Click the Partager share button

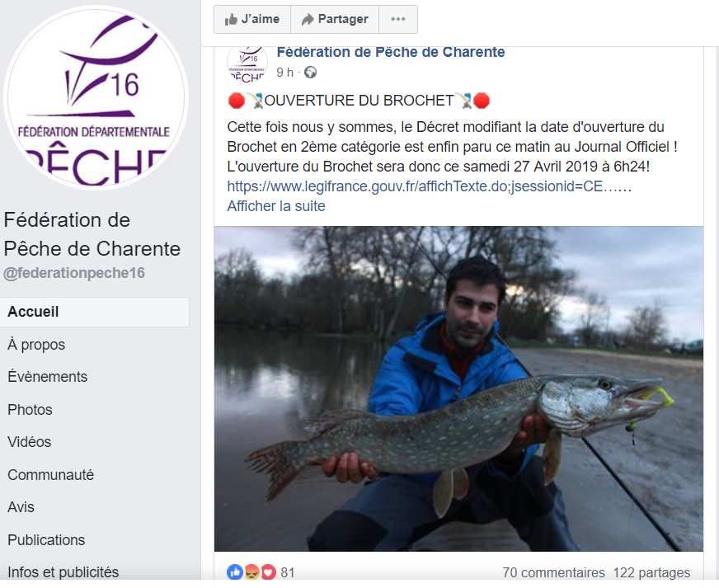335,19
